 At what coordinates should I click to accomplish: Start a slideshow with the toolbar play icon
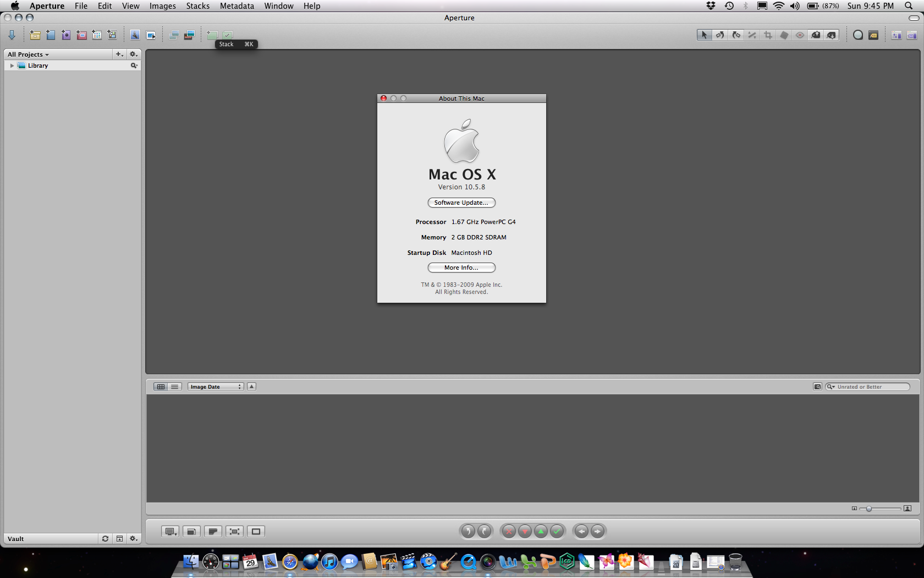point(151,35)
